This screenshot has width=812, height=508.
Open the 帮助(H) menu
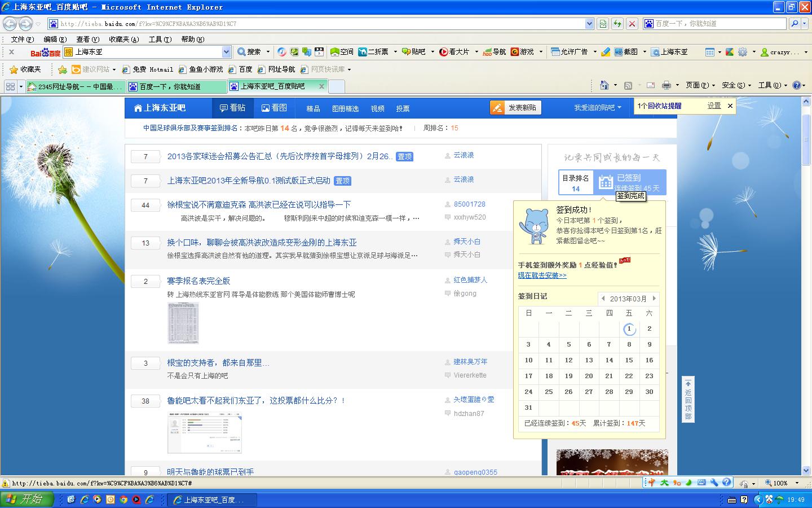[193, 40]
